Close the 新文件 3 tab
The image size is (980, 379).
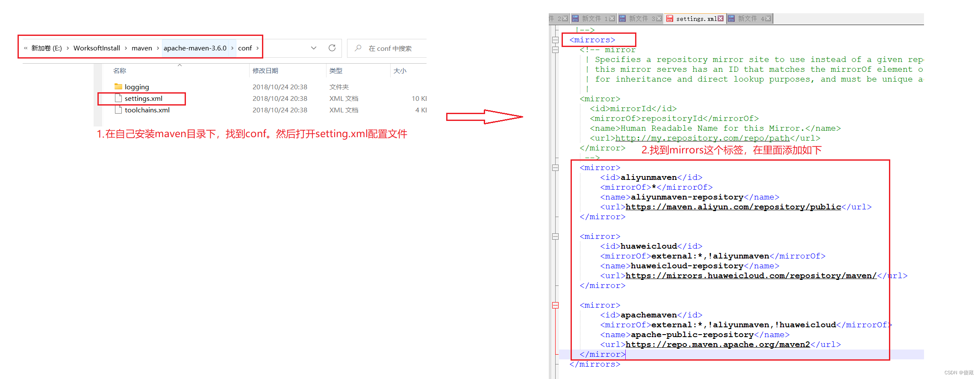coord(659,18)
